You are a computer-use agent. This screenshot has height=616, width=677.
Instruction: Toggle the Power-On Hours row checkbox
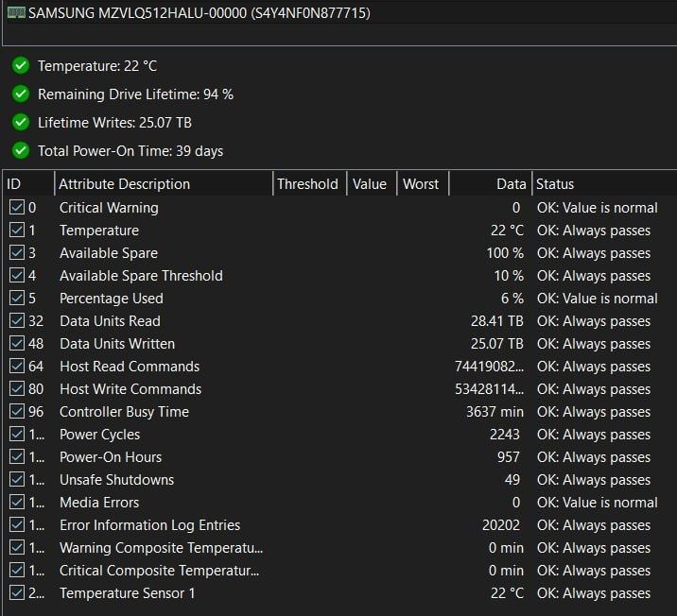click(x=17, y=457)
